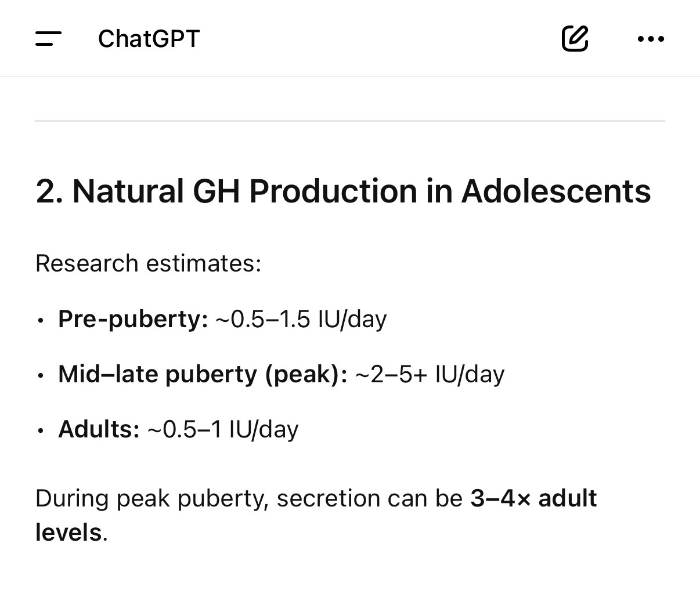Click the bullet point before Pre-puberty

point(40,320)
